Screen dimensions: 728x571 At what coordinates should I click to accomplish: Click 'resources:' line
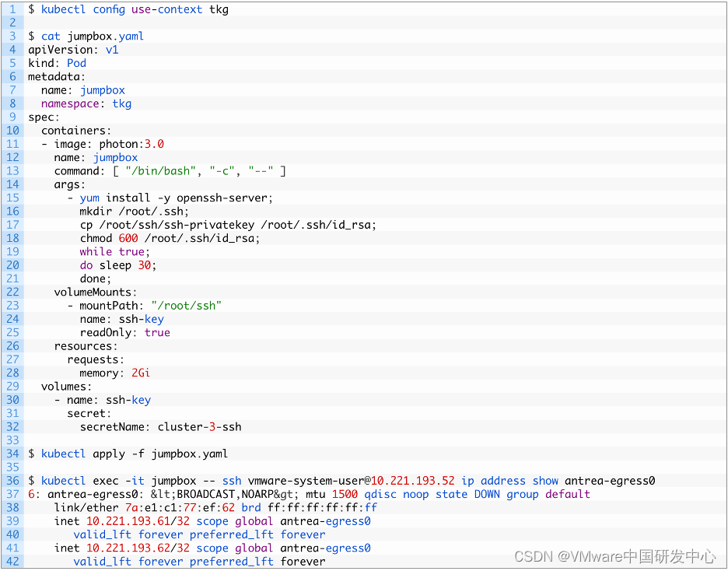tap(86, 346)
